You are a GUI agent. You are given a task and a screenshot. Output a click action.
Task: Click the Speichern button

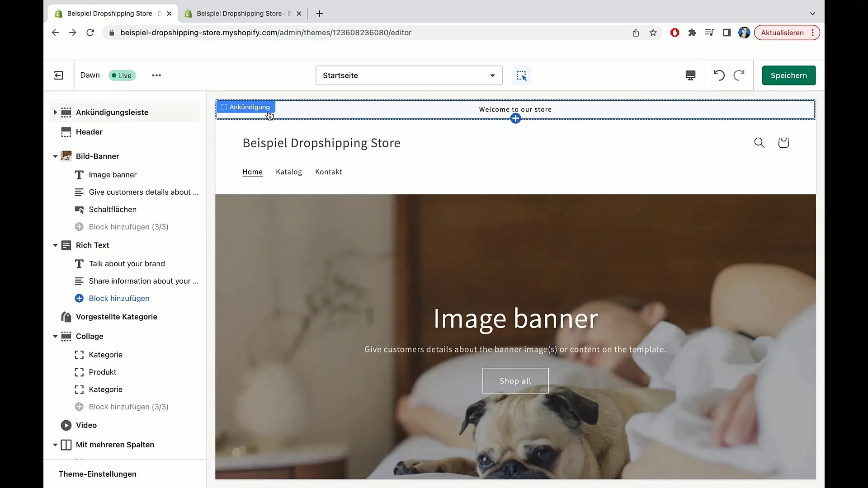point(789,75)
